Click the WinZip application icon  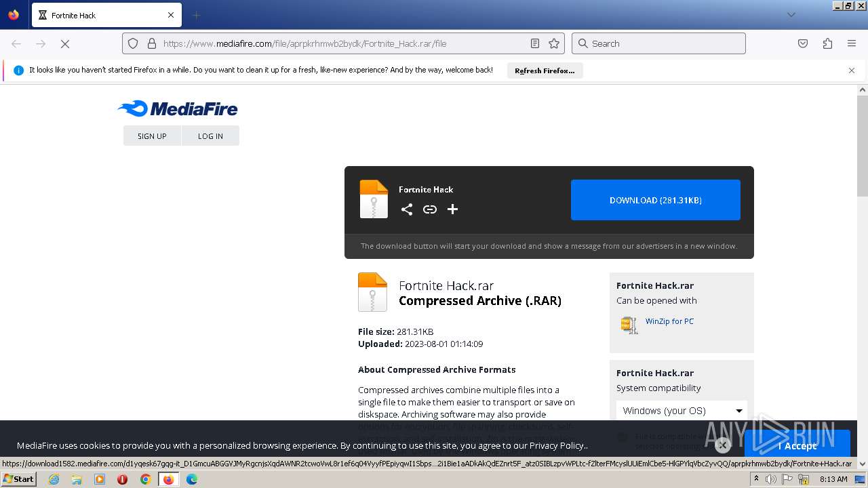629,325
